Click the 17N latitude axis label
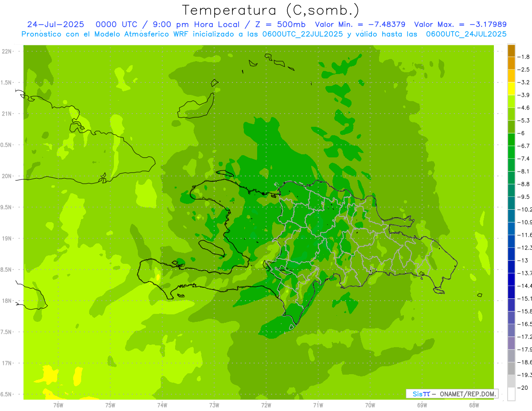 pyautogui.click(x=7, y=363)
